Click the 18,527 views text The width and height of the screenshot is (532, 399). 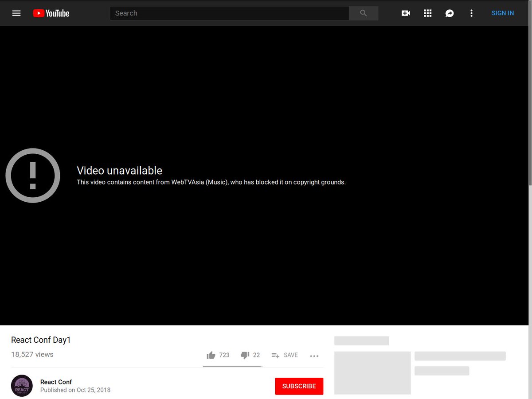(x=32, y=355)
